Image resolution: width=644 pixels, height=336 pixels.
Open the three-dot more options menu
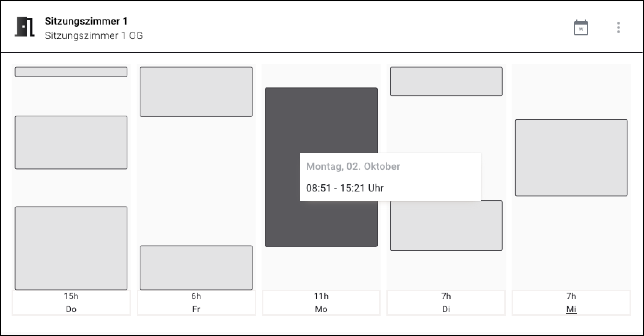point(618,27)
